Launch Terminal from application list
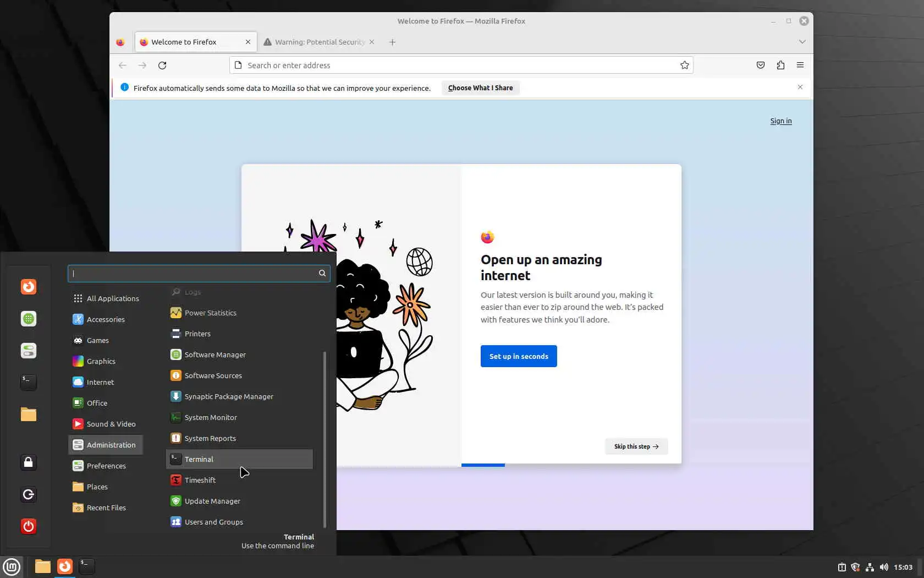 [240, 459]
